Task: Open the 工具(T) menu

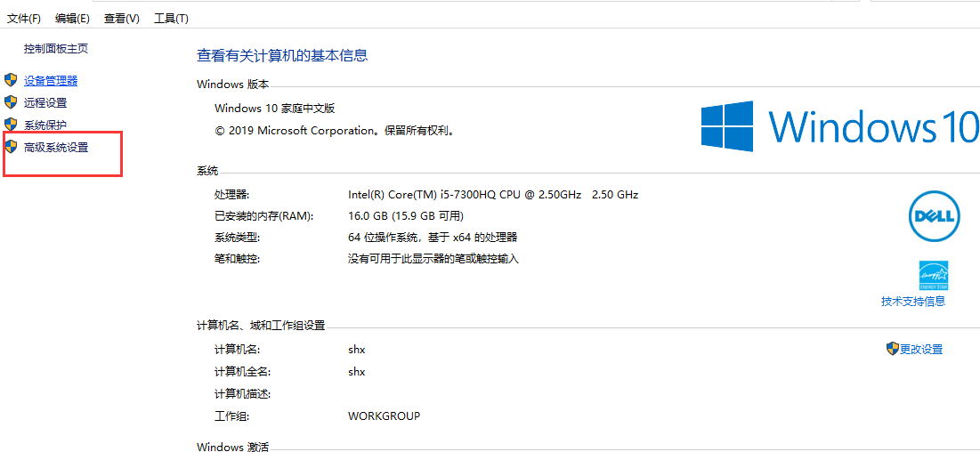Action: click(171, 19)
